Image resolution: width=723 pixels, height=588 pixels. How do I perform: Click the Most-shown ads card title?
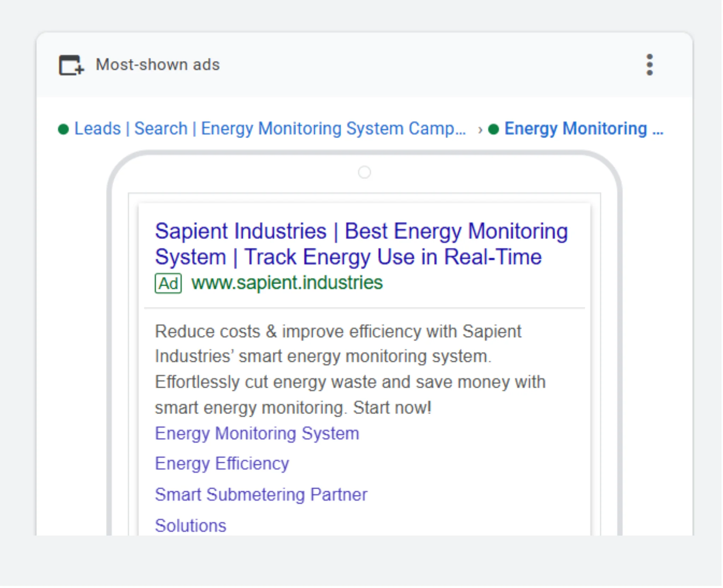pos(158,65)
